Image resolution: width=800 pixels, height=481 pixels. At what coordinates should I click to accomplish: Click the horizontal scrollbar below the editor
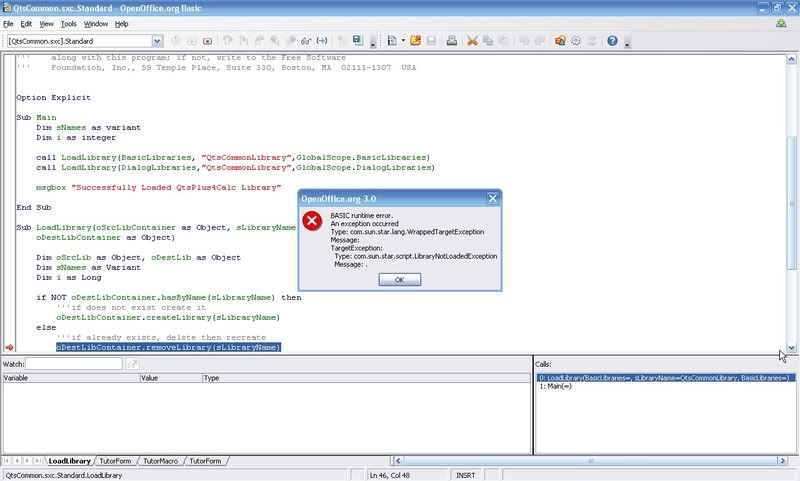pyautogui.click(x=590, y=460)
